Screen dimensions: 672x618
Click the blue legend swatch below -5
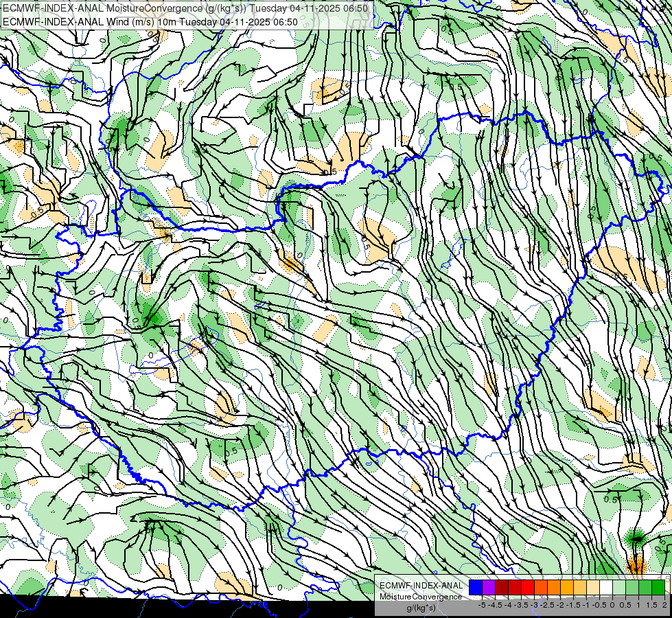(476, 588)
